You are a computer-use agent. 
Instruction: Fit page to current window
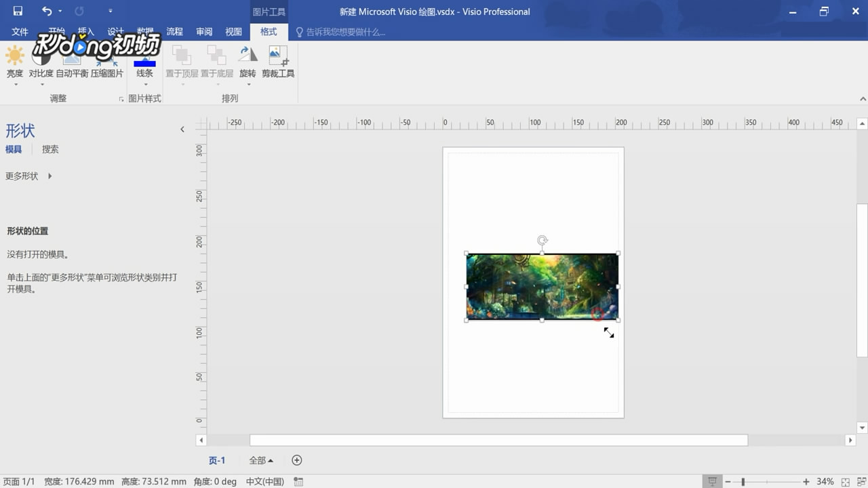845,481
